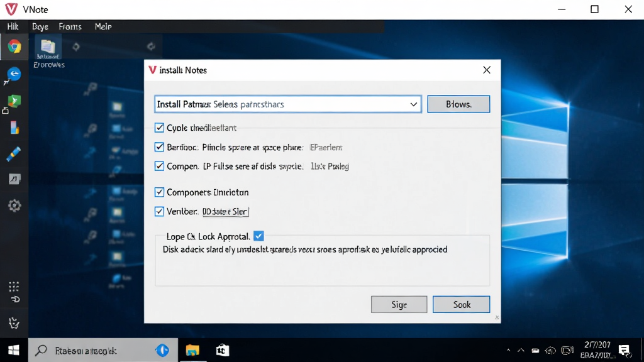
Task: Toggle the blue Lope Ck Lock Aprrotal checkbox
Action: tap(258, 236)
